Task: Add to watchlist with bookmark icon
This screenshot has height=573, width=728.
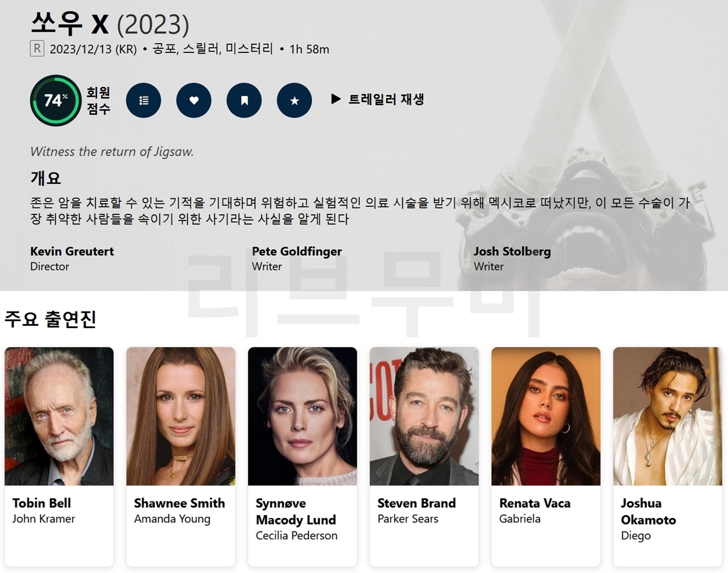Action: pos(244,101)
